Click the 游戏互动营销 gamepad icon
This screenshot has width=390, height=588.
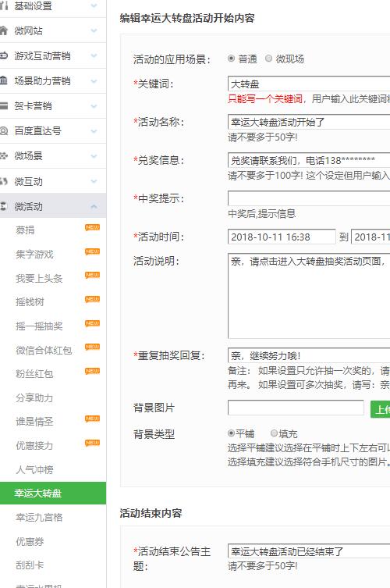point(4,55)
